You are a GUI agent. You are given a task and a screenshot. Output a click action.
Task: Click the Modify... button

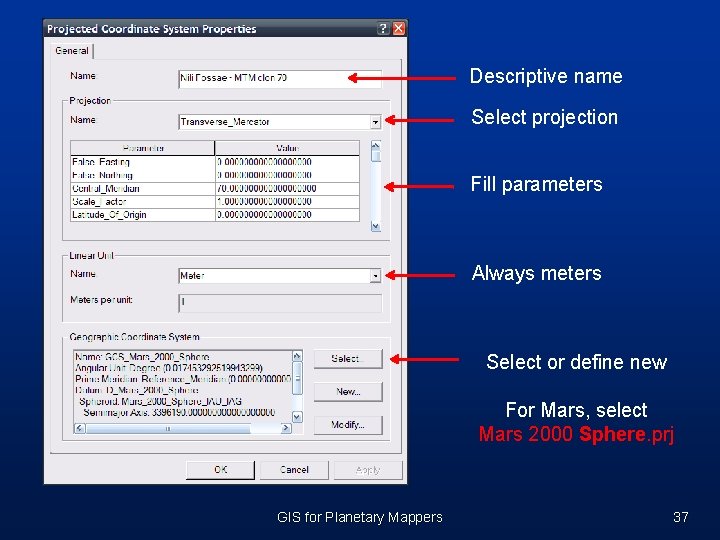pyautogui.click(x=348, y=425)
